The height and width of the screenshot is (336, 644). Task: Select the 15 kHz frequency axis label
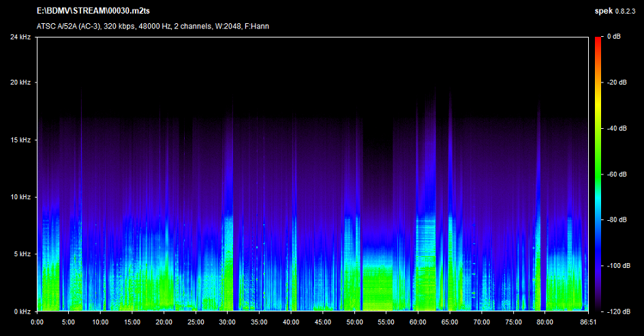(x=20, y=140)
